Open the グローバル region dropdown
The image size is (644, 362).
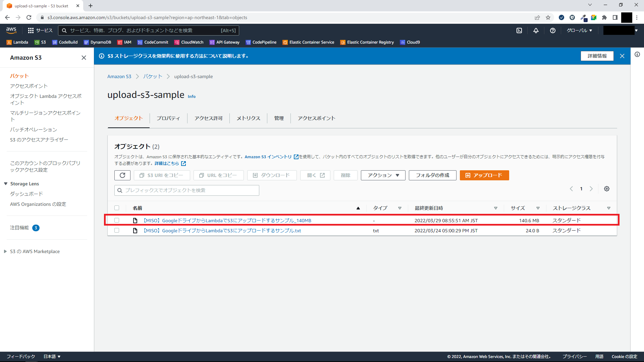[579, 31]
